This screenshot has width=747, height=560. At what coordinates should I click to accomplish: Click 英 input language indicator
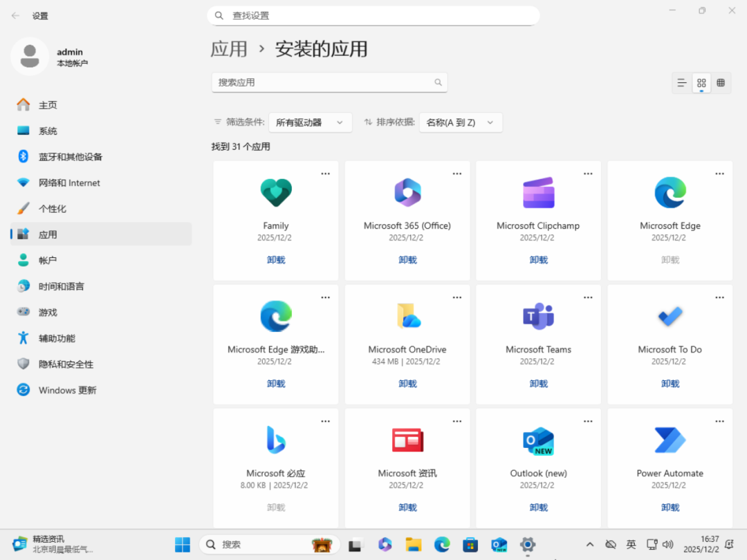[631, 544]
